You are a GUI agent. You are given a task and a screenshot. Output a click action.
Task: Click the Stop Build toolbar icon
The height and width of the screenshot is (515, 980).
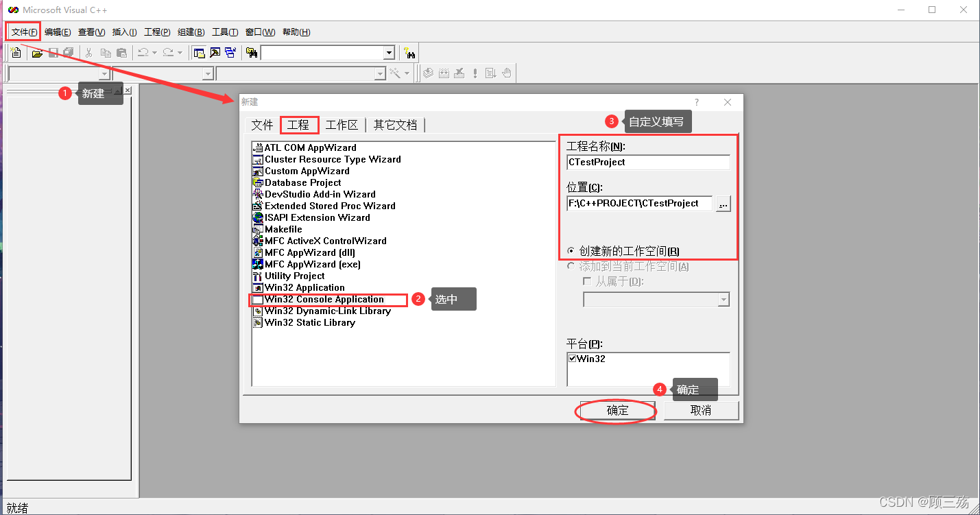coord(459,73)
